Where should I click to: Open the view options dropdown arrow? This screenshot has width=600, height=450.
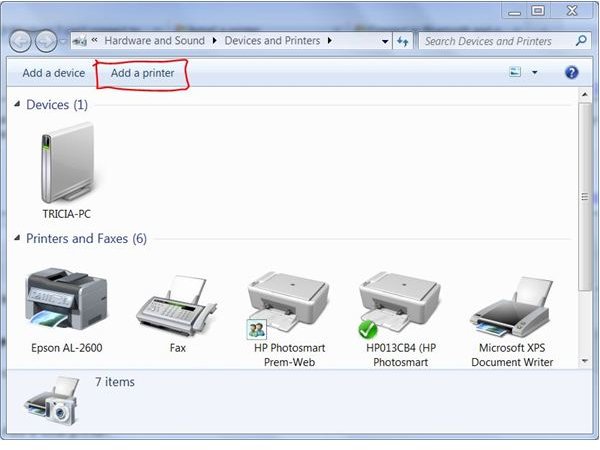click(535, 72)
